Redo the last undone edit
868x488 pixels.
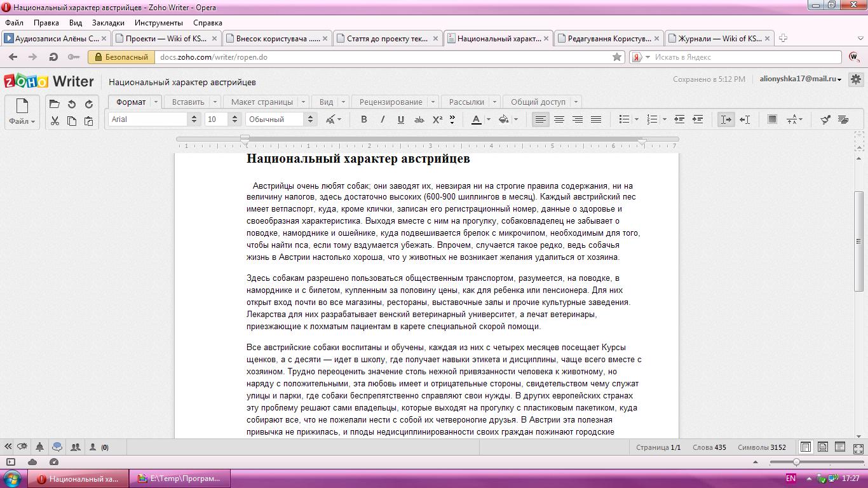click(89, 104)
